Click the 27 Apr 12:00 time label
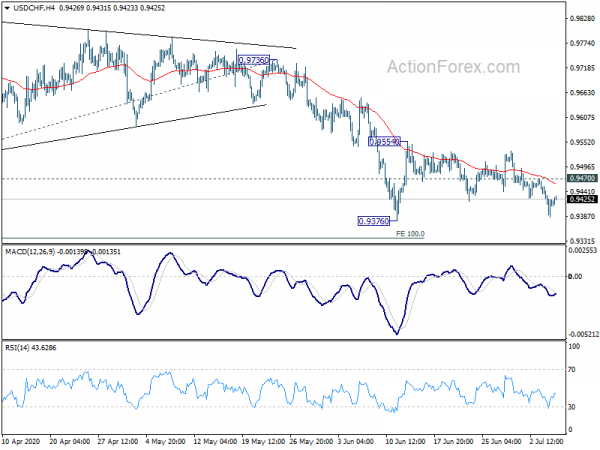Screen dimensions: 600x450 pos(118,441)
